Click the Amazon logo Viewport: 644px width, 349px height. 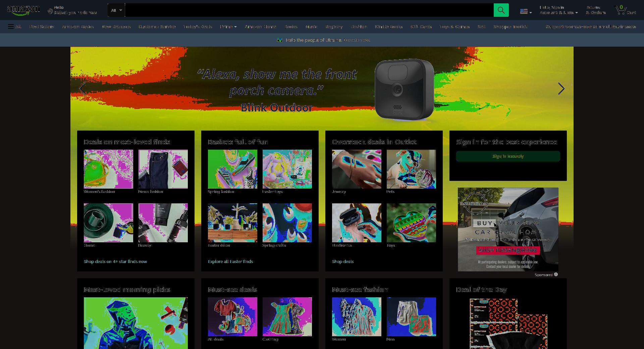[x=23, y=10]
